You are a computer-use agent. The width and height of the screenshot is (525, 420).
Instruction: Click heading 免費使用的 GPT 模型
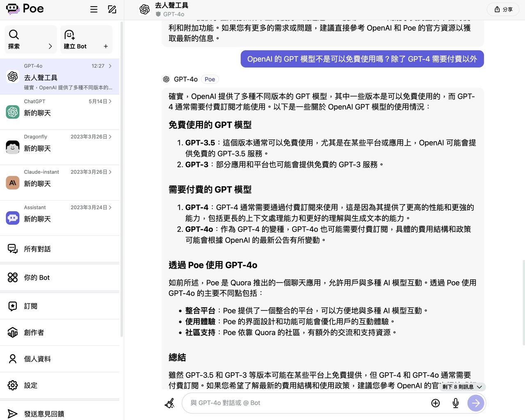210,125
